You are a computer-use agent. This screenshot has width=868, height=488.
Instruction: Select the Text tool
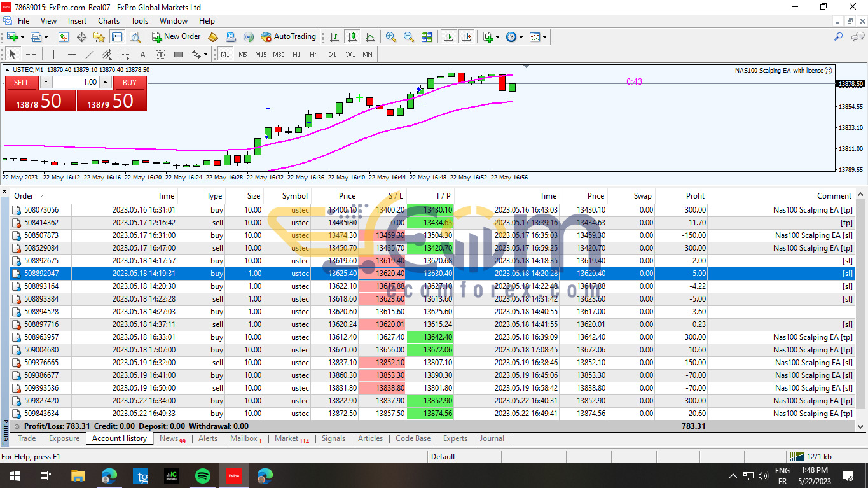pos(142,54)
